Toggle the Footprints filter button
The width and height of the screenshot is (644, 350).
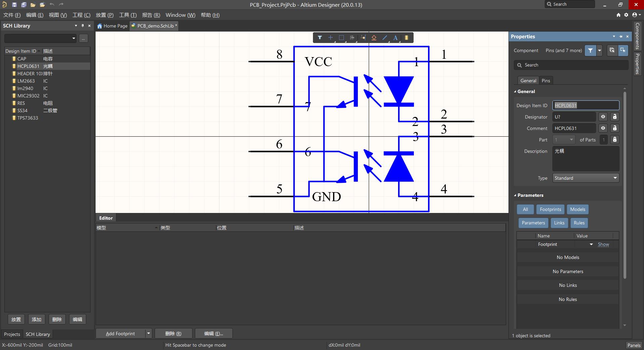(x=550, y=209)
